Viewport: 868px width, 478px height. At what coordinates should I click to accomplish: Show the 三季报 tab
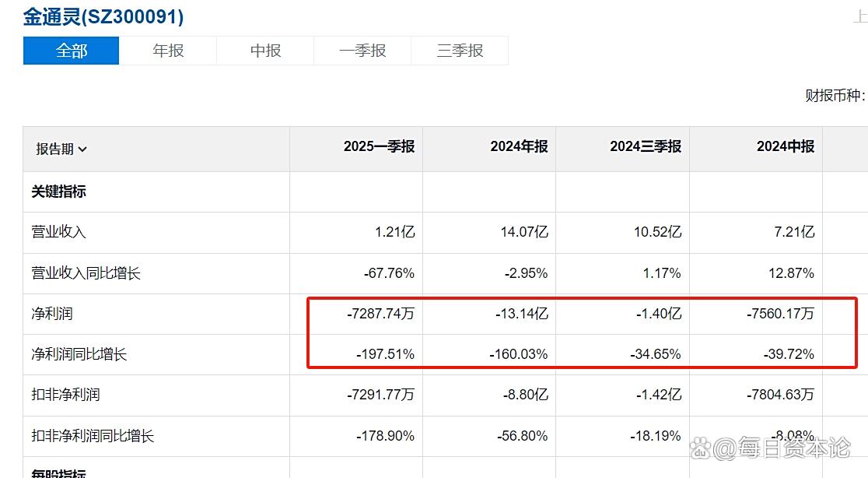coord(460,51)
